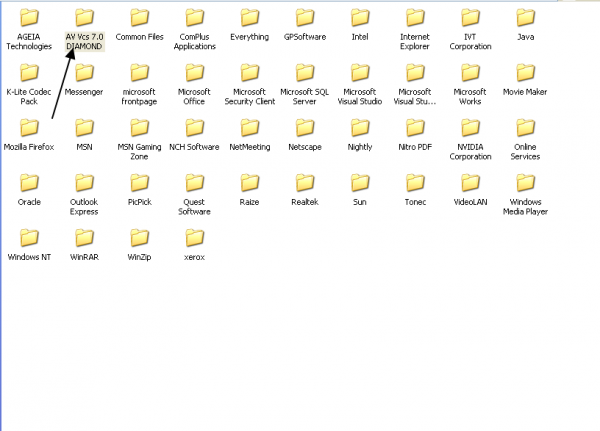Select the WinZip folder icon
Viewport: 600px width, 431px height.
pos(139,238)
